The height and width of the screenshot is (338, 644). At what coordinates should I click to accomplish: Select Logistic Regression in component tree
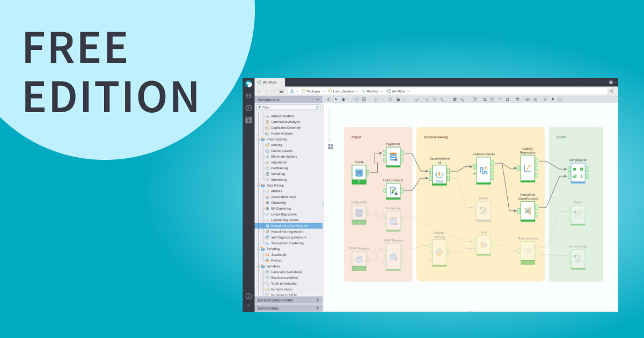[x=284, y=220]
